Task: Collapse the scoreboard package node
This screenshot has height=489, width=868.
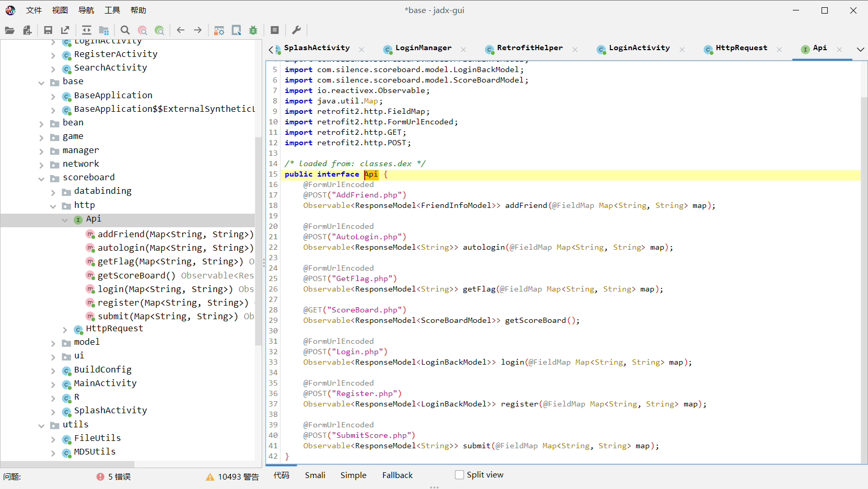Action: 41,179
